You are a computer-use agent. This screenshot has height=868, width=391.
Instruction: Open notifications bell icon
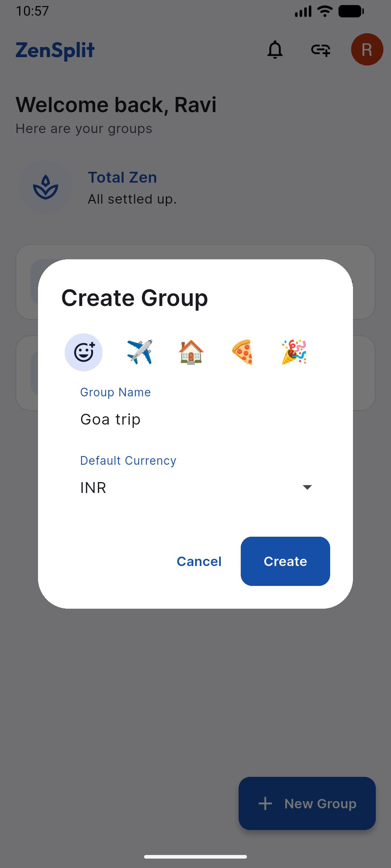(275, 50)
